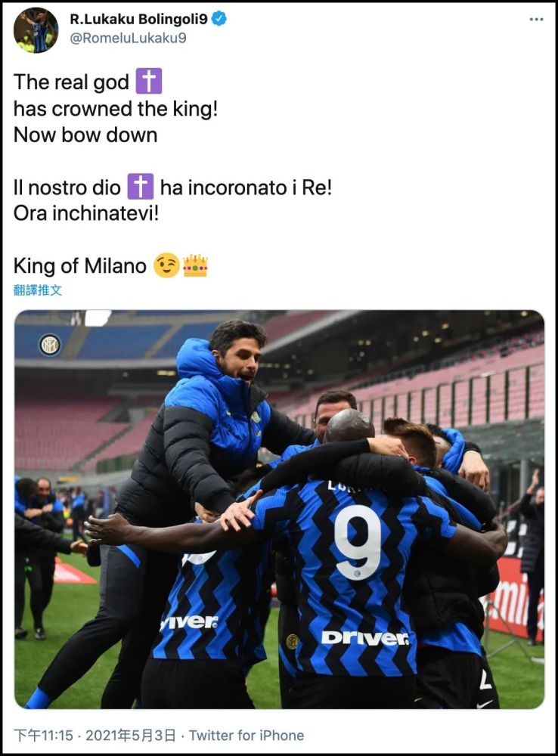Click the crown emoji after King of Milano

pyautogui.click(x=195, y=265)
